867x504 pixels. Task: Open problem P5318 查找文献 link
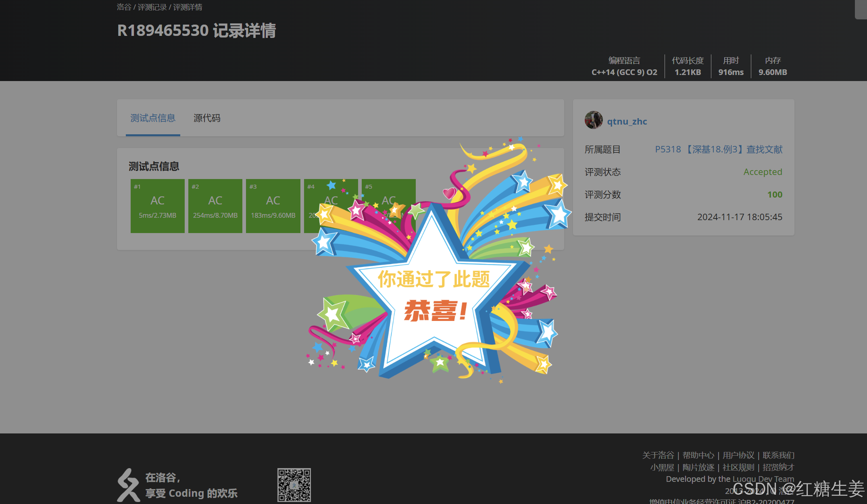(x=719, y=150)
